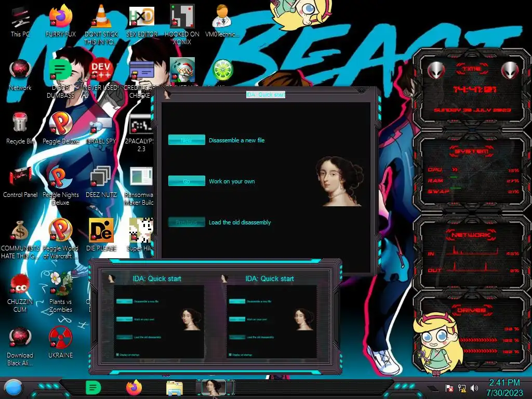This screenshot has width=532, height=399.
Task: Click the SYSTEM widget header
Action: point(472,151)
